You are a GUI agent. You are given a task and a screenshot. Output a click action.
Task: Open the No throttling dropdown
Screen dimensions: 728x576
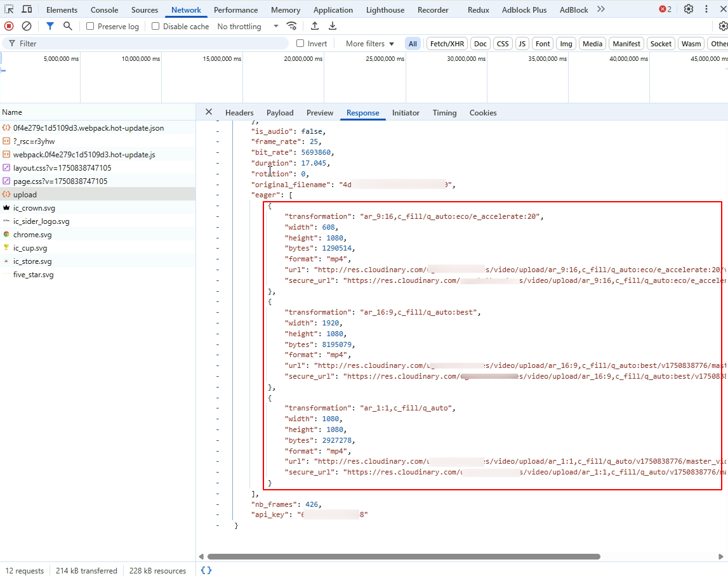(x=248, y=27)
